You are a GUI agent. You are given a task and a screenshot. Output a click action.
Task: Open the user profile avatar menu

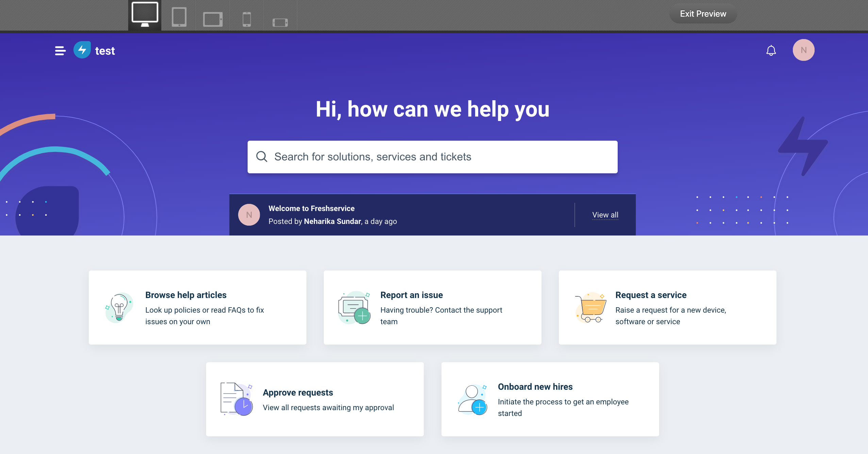click(803, 50)
